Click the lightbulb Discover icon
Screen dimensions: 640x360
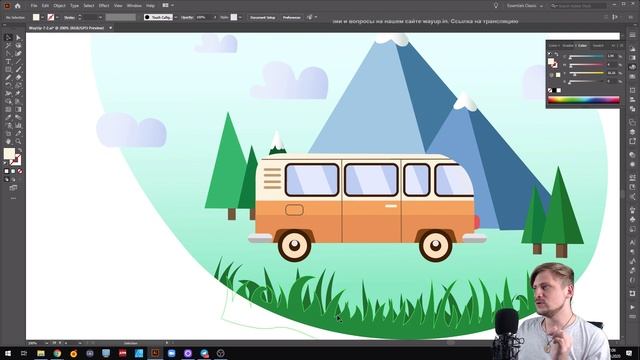coord(496,6)
